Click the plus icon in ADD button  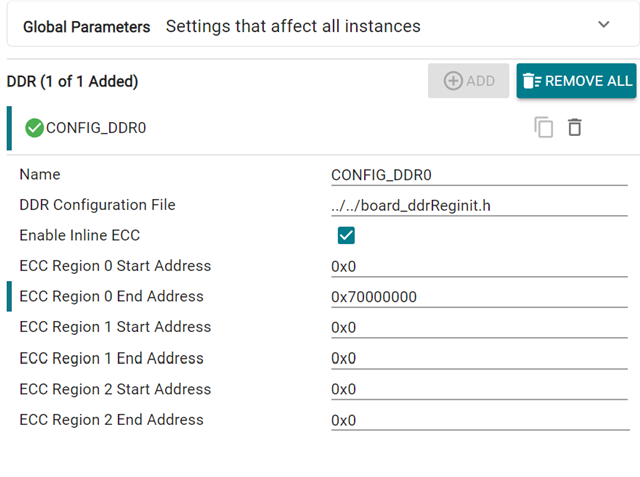click(453, 81)
